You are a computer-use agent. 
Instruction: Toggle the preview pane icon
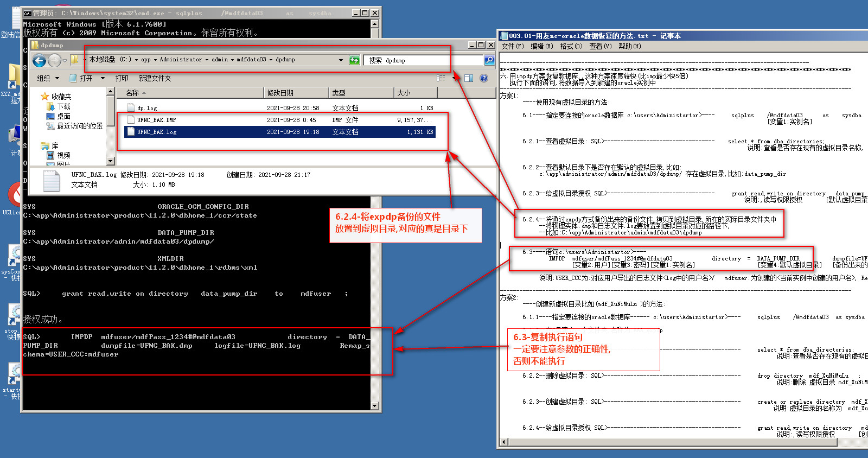[469, 78]
